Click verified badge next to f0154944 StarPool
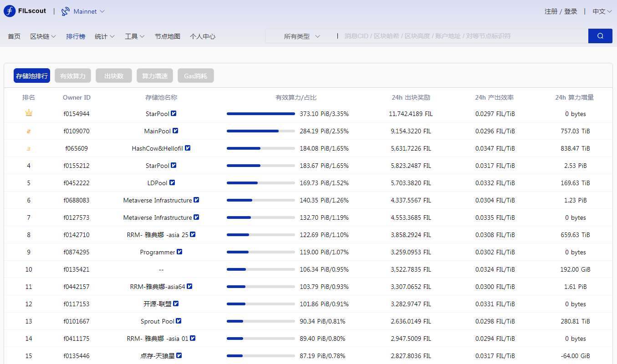The width and height of the screenshot is (617, 364). point(173,113)
